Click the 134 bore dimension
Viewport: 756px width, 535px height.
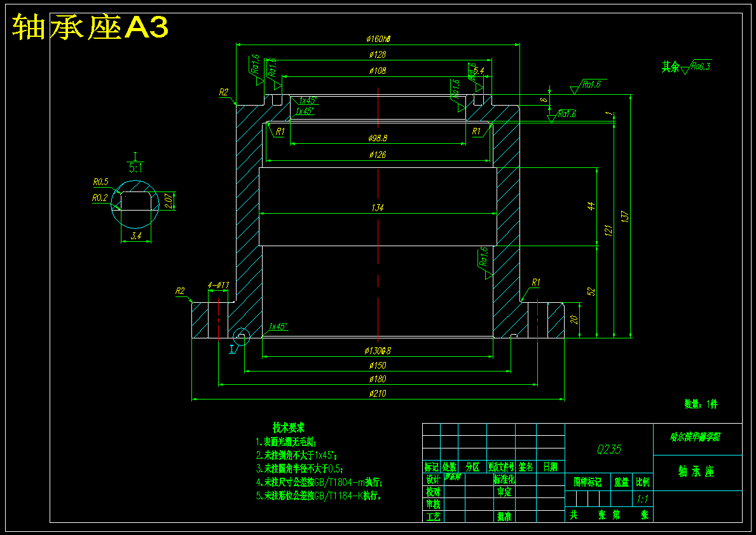[378, 208]
